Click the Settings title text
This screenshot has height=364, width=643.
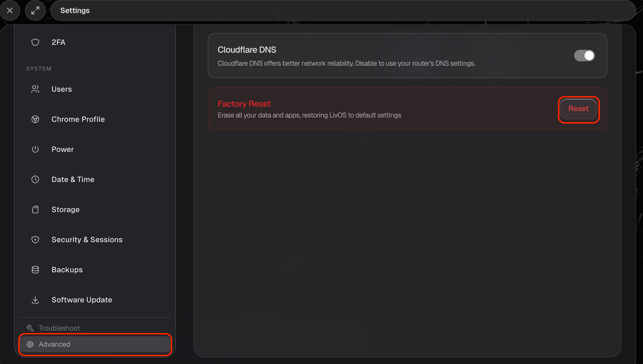click(75, 11)
